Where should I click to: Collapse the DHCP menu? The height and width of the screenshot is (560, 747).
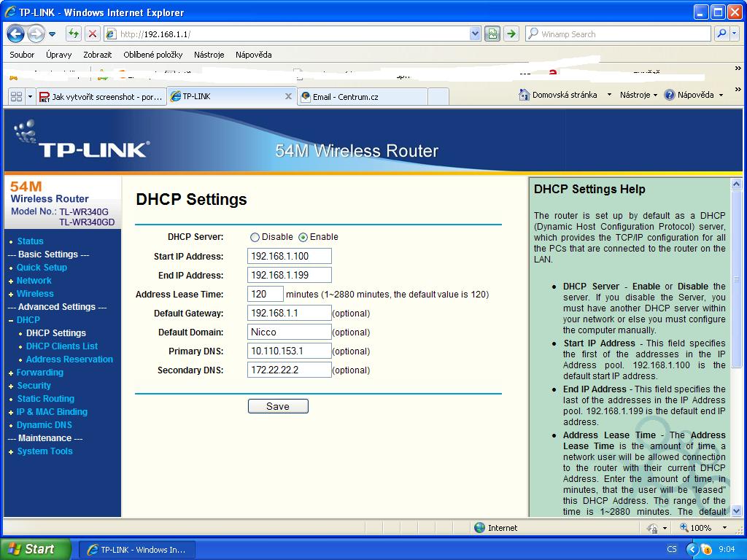tap(28, 320)
